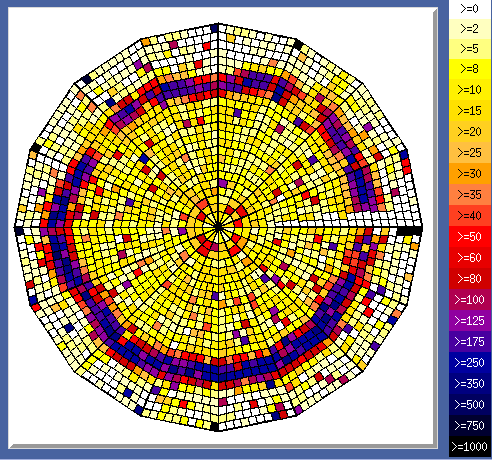Click the >=500 navy legend entry
492x460 pixels.
[470, 405]
